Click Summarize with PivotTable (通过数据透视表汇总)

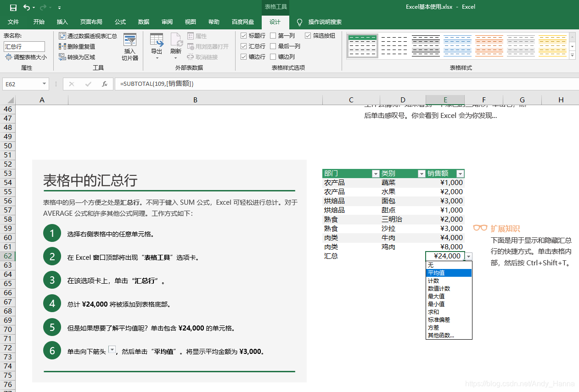pos(88,36)
